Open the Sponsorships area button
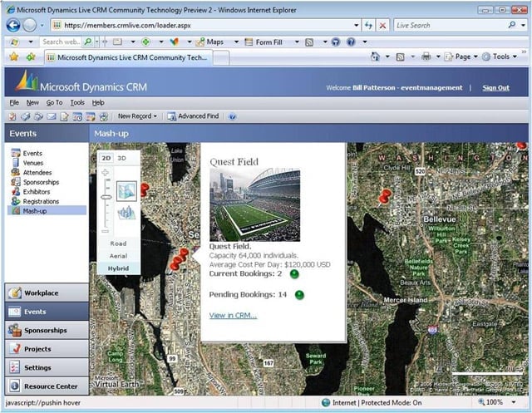This screenshot has width=532, height=413. (47, 330)
